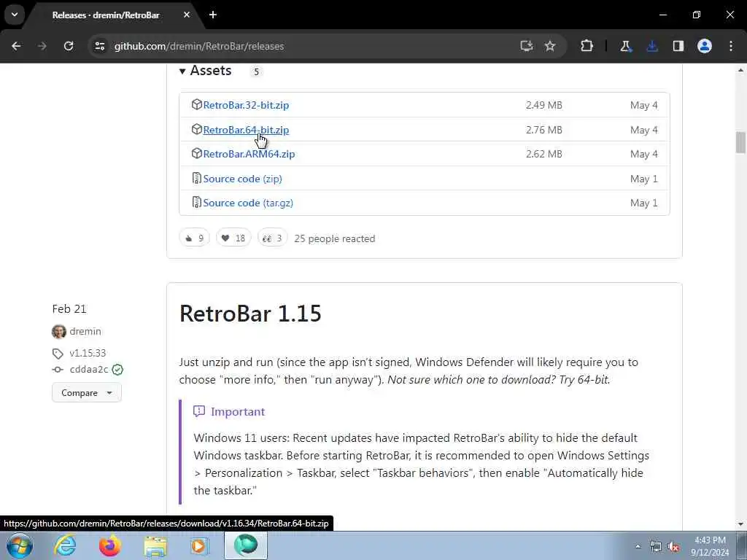The width and height of the screenshot is (747, 560).
Task: Click the address bar URL field
Action: click(x=305, y=46)
